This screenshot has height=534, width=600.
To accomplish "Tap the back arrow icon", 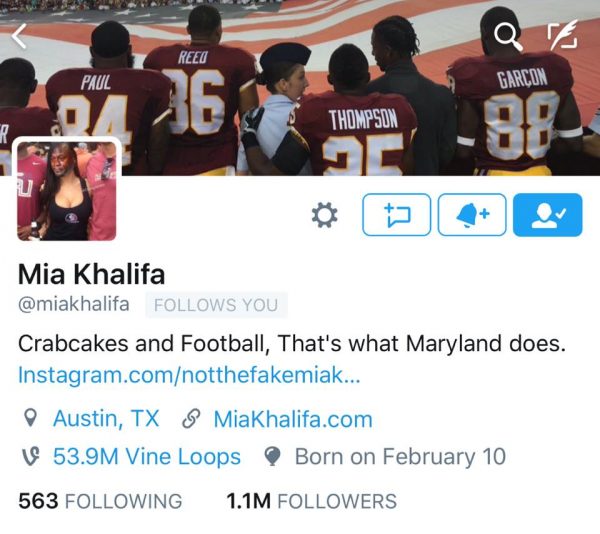I will 19,36.
